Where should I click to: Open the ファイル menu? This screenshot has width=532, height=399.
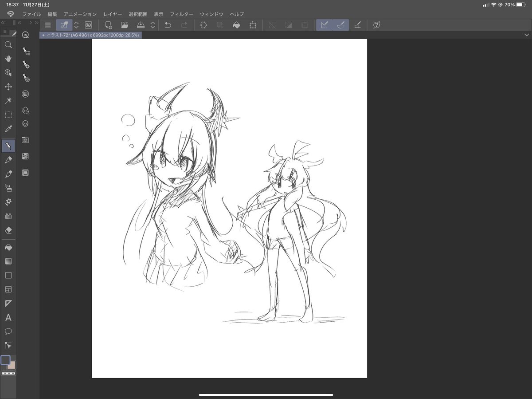(x=31, y=14)
